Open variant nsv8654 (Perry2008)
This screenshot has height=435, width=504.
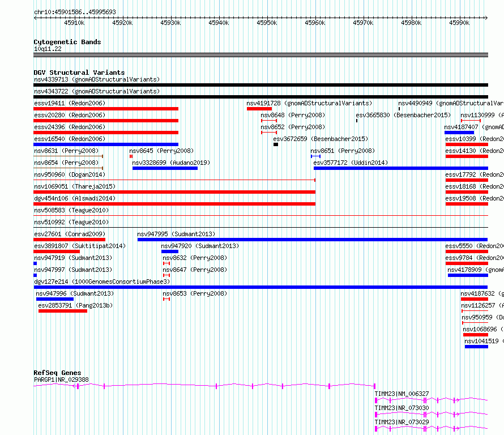(x=66, y=163)
